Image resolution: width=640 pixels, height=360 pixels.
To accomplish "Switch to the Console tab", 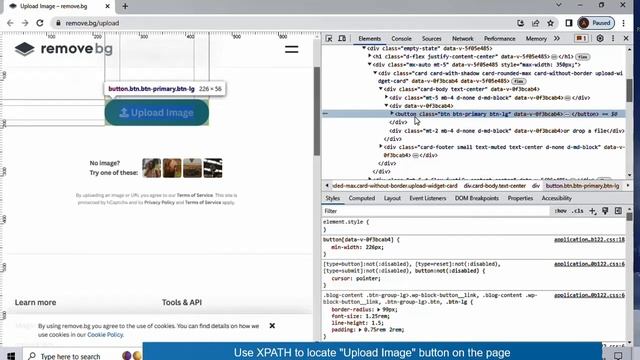I will (401, 39).
